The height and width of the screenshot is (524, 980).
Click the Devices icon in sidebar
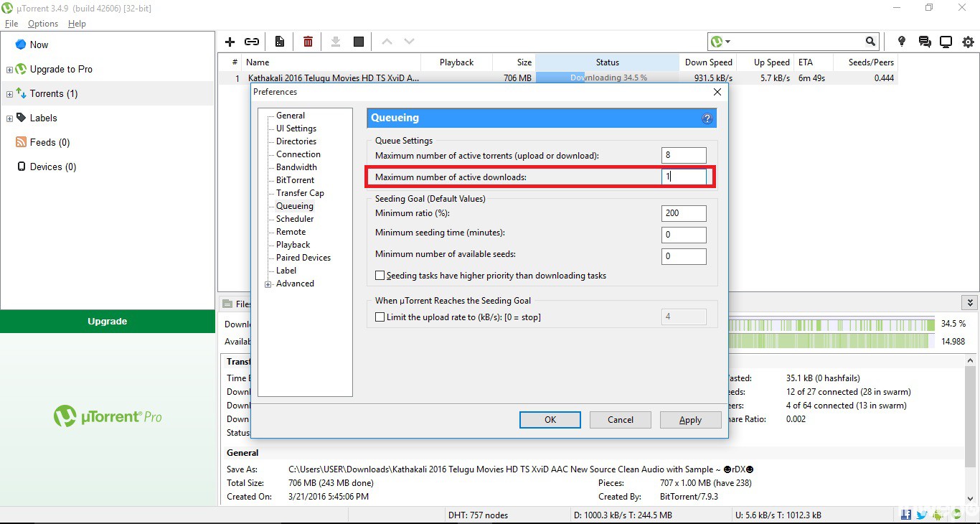pos(21,167)
